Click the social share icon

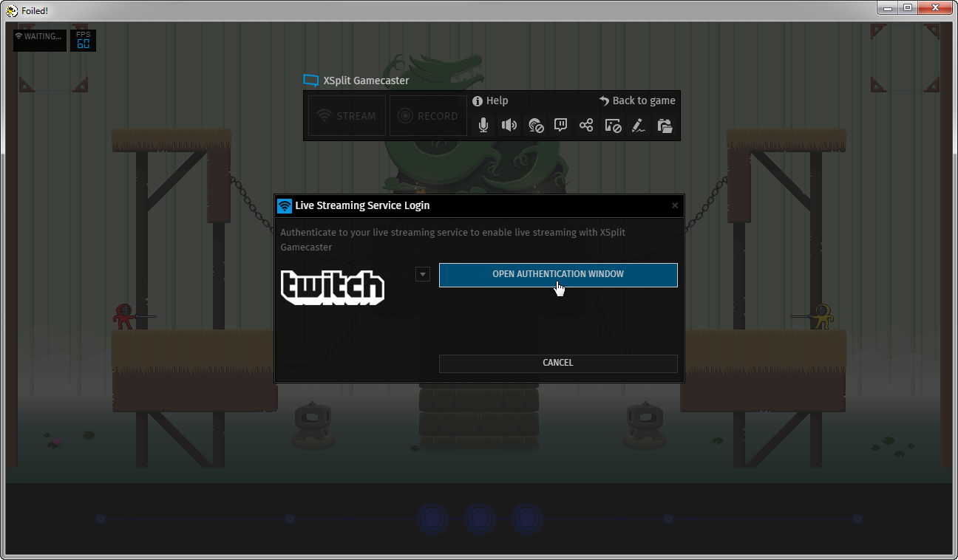(586, 125)
